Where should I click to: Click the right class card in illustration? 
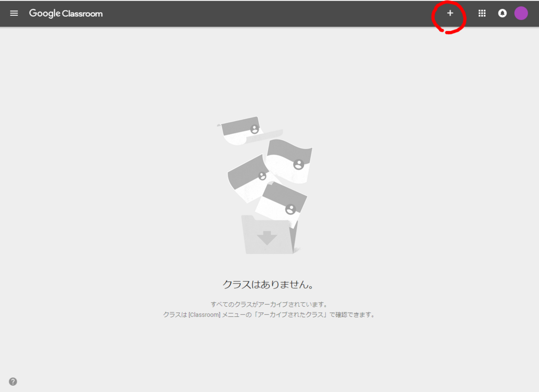[x=289, y=161]
